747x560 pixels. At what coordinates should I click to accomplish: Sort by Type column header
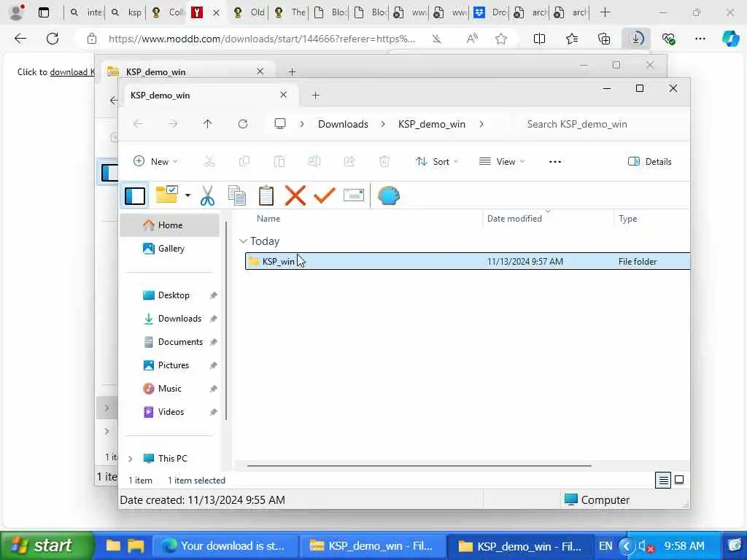627,219
